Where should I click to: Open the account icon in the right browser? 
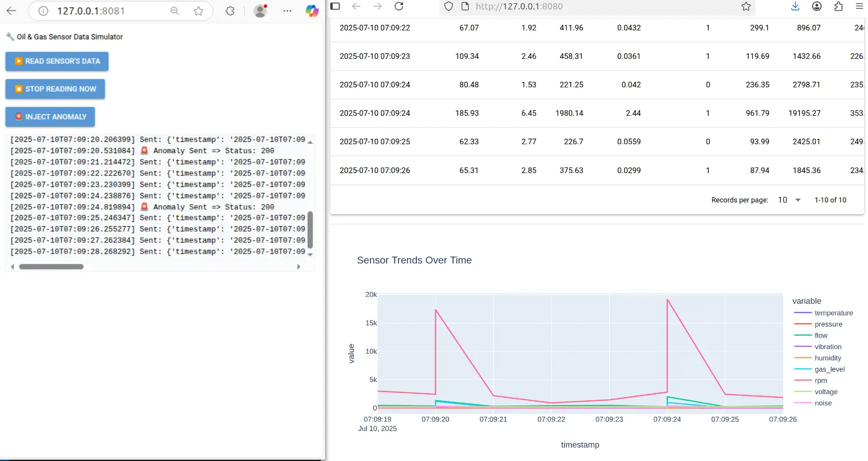click(817, 6)
